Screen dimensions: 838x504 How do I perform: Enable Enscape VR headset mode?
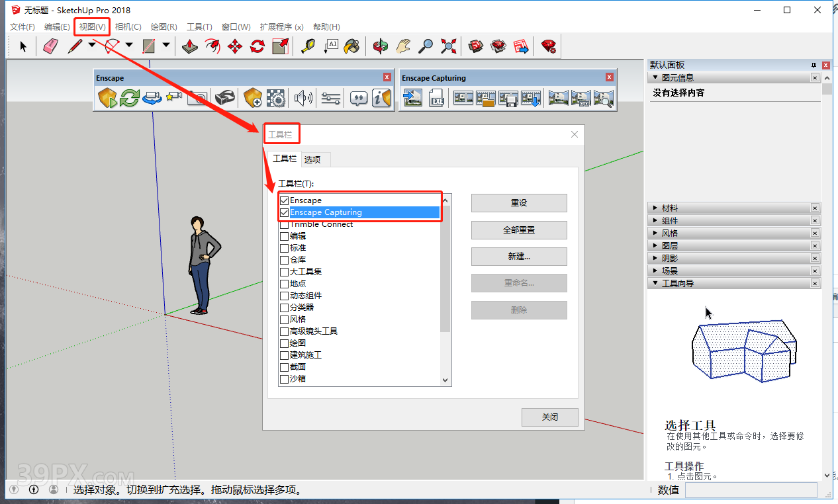pyautogui.click(x=225, y=99)
